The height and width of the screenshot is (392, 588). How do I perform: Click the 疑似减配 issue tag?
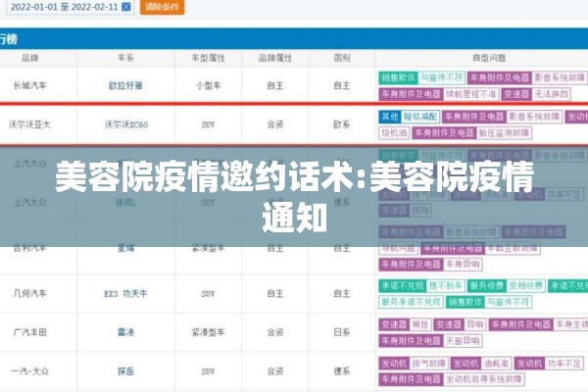tap(420, 117)
